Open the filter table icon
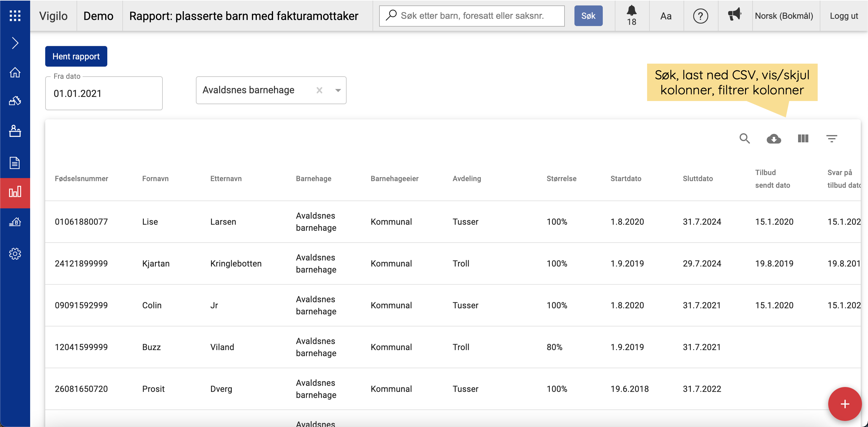868x427 pixels. point(832,138)
